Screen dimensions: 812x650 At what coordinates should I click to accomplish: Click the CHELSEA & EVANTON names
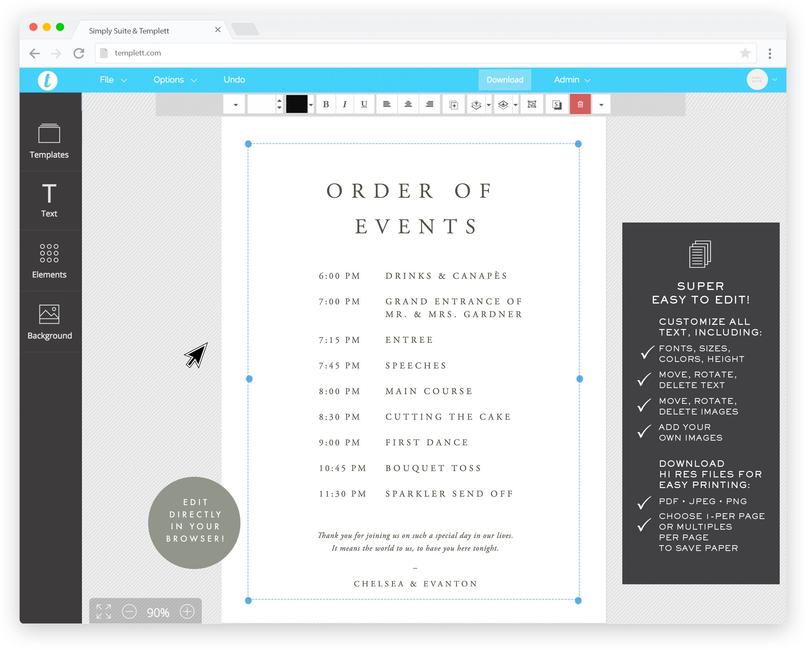[416, 584]
